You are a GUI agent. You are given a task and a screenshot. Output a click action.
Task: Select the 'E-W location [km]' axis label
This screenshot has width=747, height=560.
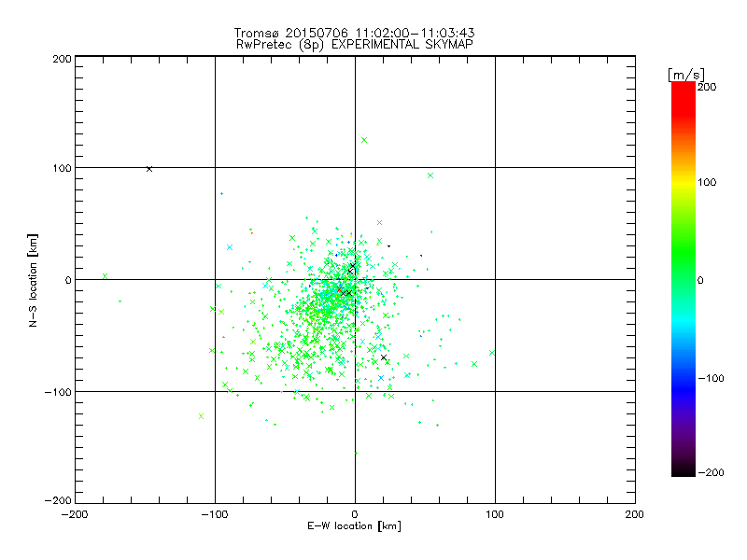click(x=354, y=526)
